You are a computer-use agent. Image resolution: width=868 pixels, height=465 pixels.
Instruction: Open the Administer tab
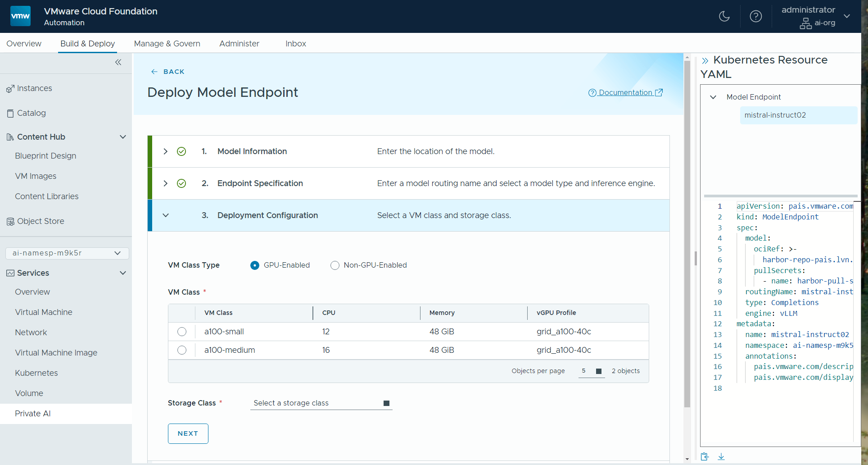pyautogui.click(x=239, y=44)
